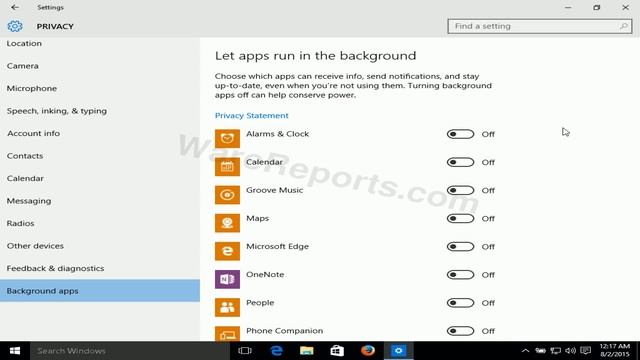The height and width of the screenshot is (360, 640).
Task: Open the Radios privacy section
Action: (100, 223)
